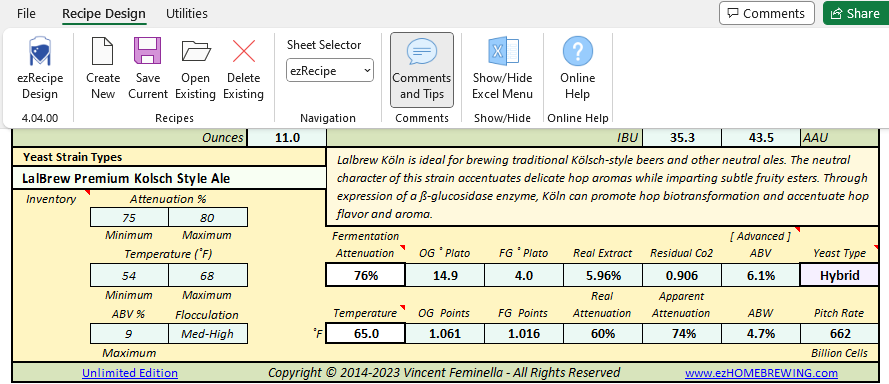Click the Lalbrew Köln yeast description text
The height and width of the screenshot is (384, 889).
602,187
